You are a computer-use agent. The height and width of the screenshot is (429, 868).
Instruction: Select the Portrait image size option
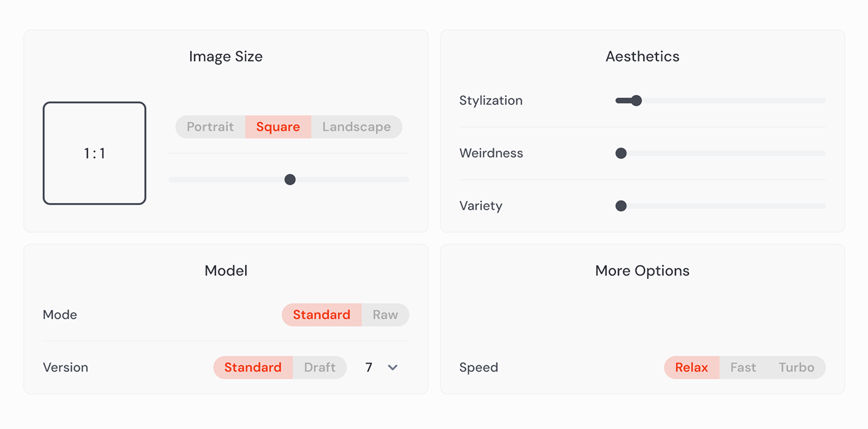point(210,127)
